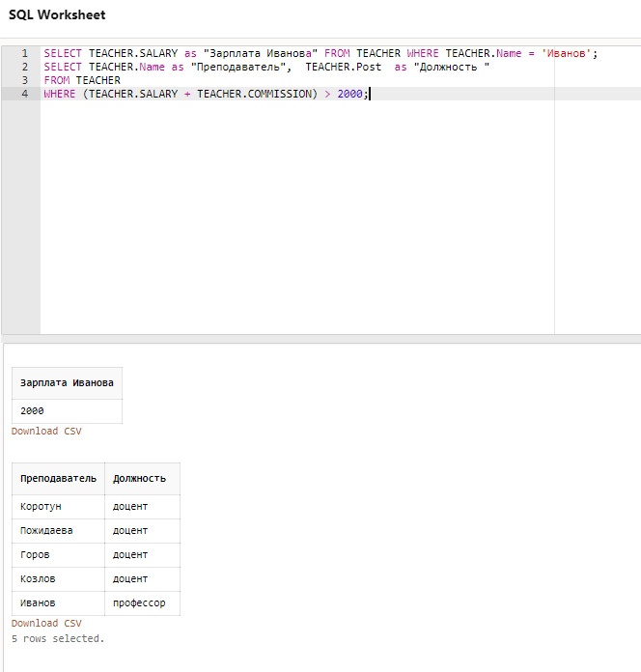Click the second Download CSV link
The width and height of the screenshot is (641, 672).
pos(46,623)
